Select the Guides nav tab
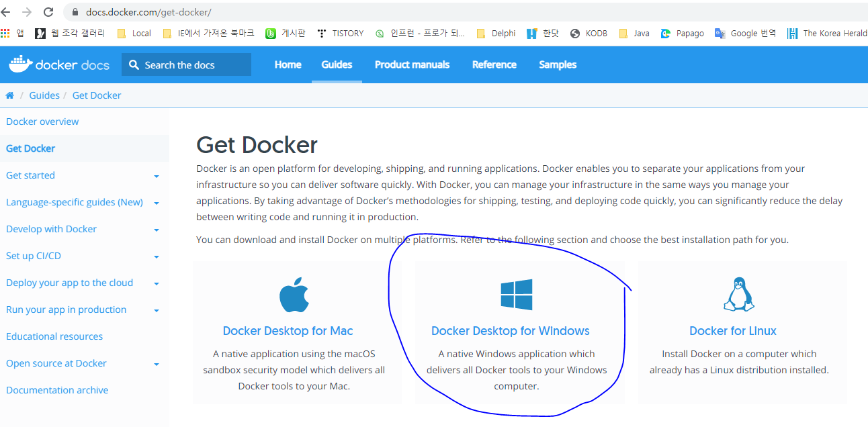Image resolution: width=868 pixels, height=427 pixels. 337,64
